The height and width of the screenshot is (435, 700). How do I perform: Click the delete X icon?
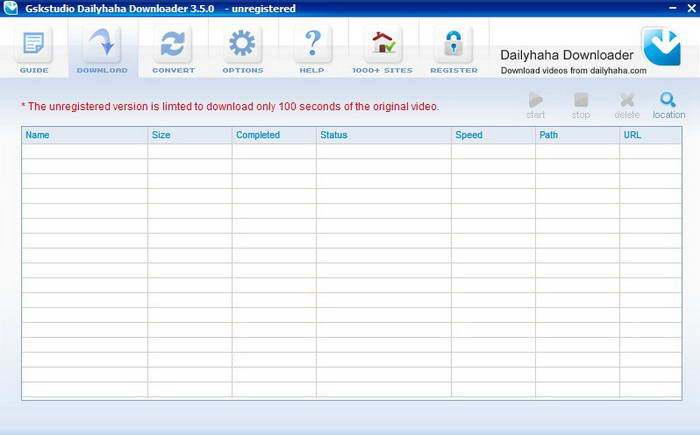click(x=627, y=100)
